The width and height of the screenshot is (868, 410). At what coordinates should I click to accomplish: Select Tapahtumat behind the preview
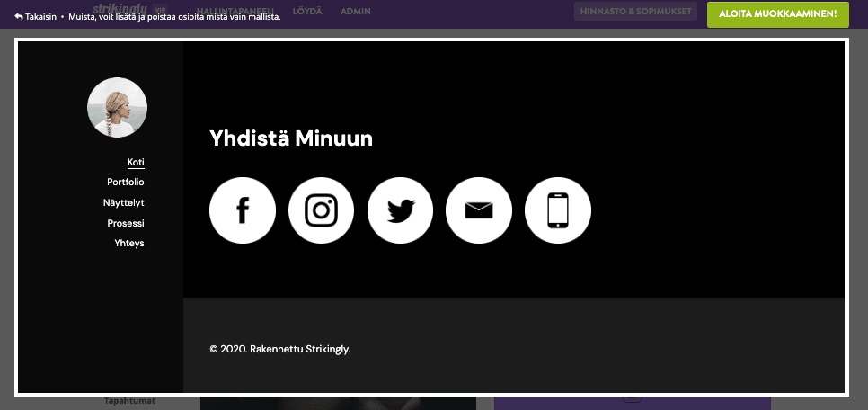(130, 401)
